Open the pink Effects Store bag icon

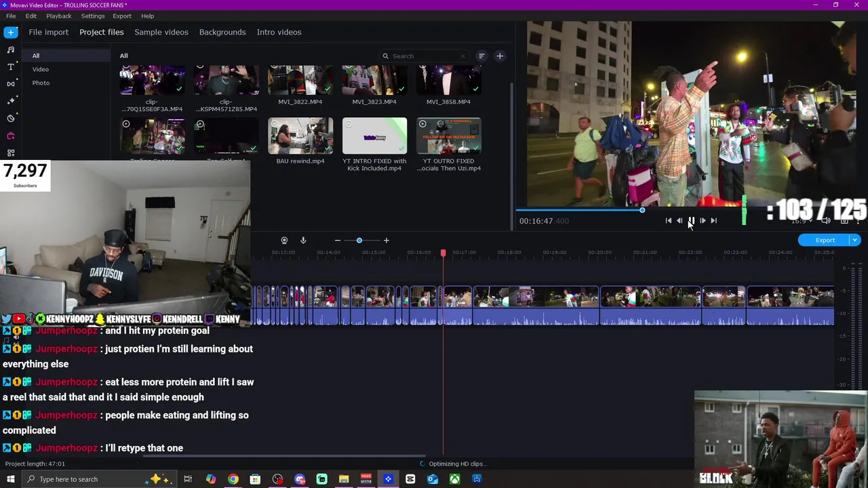point(11,136)
